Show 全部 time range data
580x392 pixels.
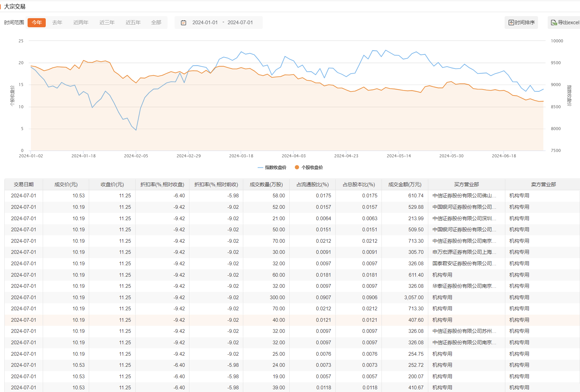click(x=156, y=23)
